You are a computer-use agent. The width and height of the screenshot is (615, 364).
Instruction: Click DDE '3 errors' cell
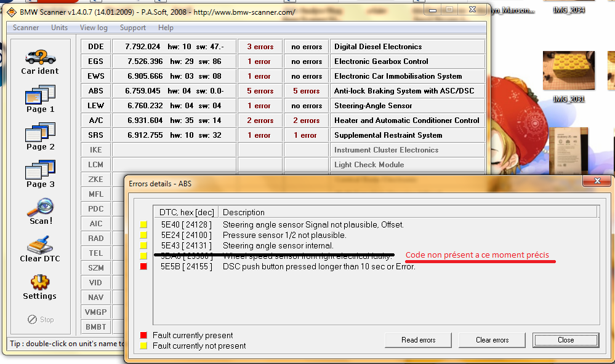[x=260, y=47]
